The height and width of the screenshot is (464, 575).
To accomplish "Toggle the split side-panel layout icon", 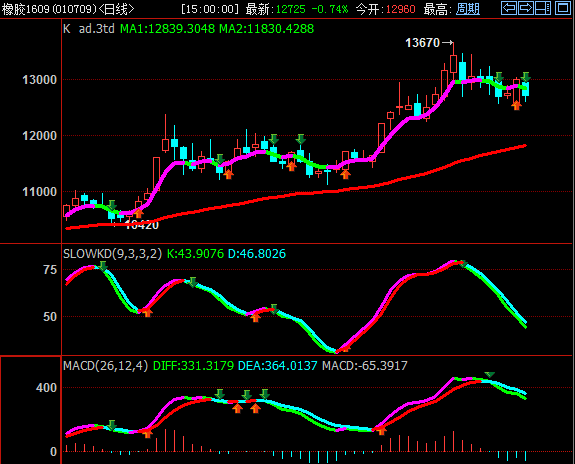I will pos(543,8).
